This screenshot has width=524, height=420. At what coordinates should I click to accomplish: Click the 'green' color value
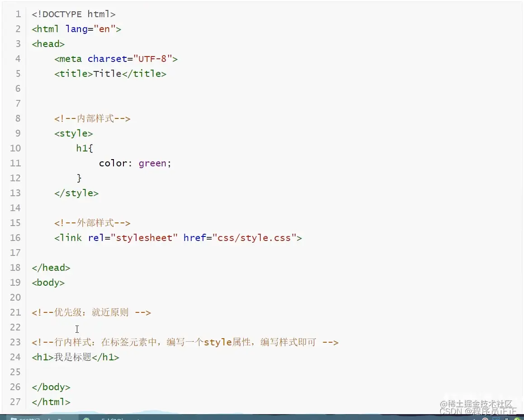click(152, 163)
